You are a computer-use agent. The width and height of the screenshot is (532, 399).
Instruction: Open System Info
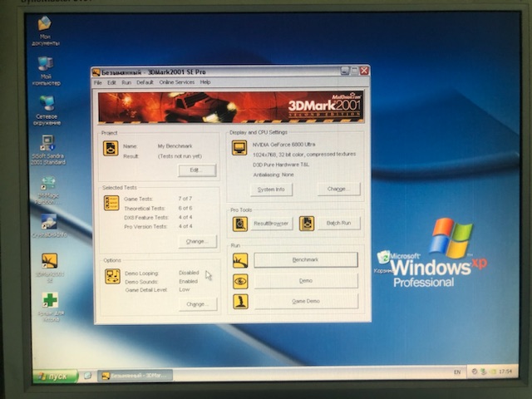[271, 190]
